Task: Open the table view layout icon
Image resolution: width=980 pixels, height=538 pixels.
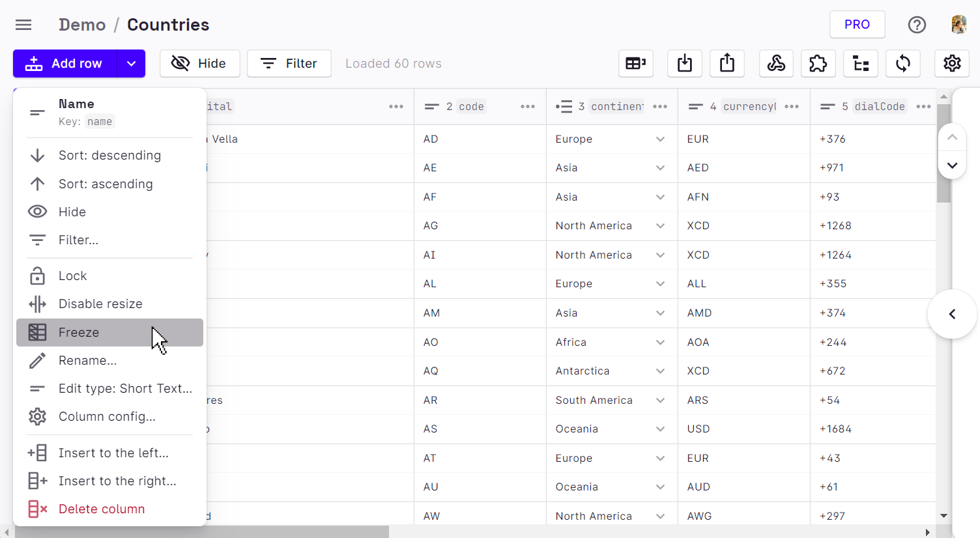Action: (635, 63)
